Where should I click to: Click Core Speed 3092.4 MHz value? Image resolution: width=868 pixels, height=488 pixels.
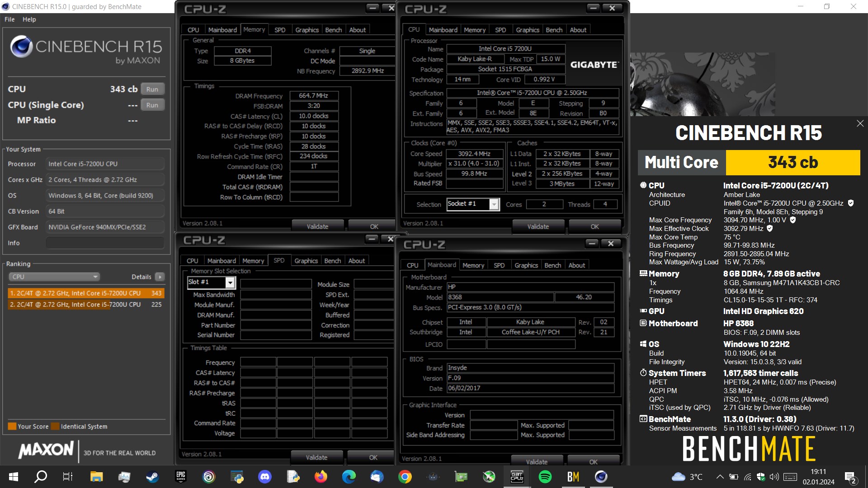(x=474, y=154)
